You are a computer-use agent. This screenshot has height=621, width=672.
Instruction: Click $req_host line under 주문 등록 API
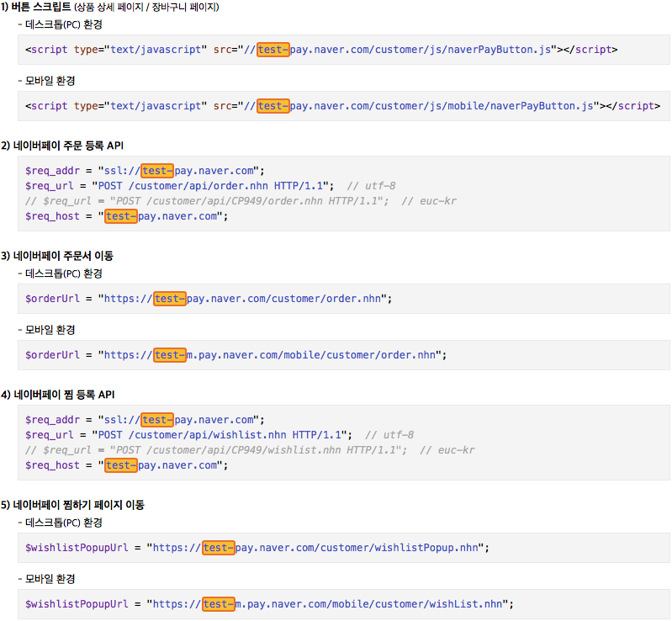coord(126,216)
